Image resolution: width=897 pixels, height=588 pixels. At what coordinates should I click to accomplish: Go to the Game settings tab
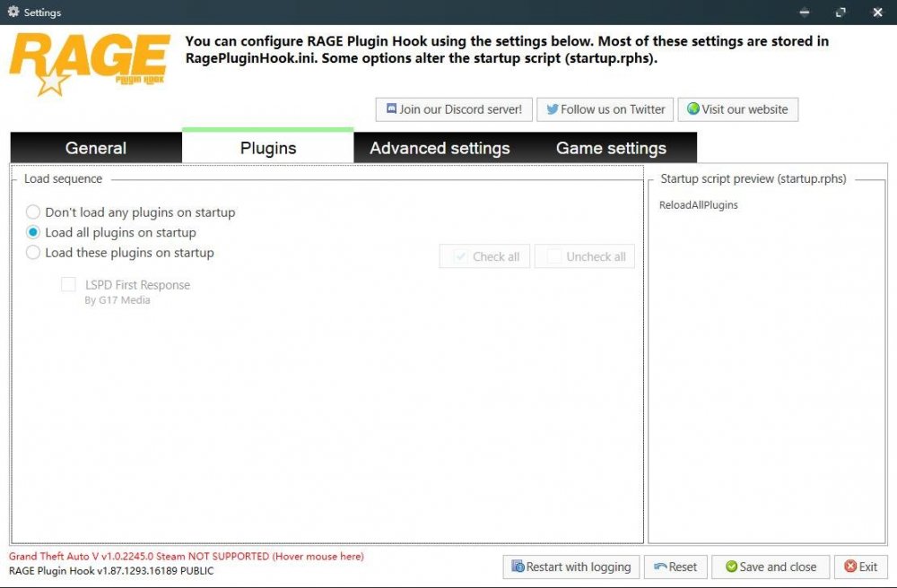click(611, 148)
